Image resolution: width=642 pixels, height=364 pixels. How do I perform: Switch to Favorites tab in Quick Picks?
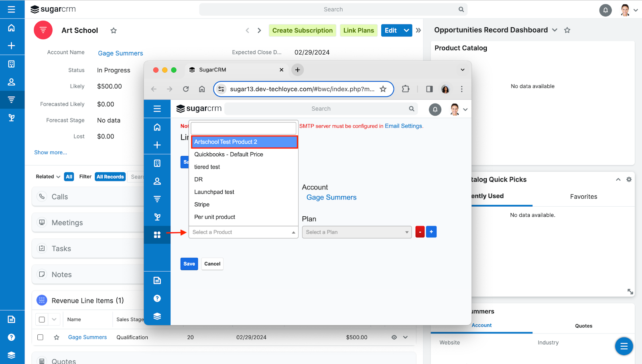[x=583, y=197]
